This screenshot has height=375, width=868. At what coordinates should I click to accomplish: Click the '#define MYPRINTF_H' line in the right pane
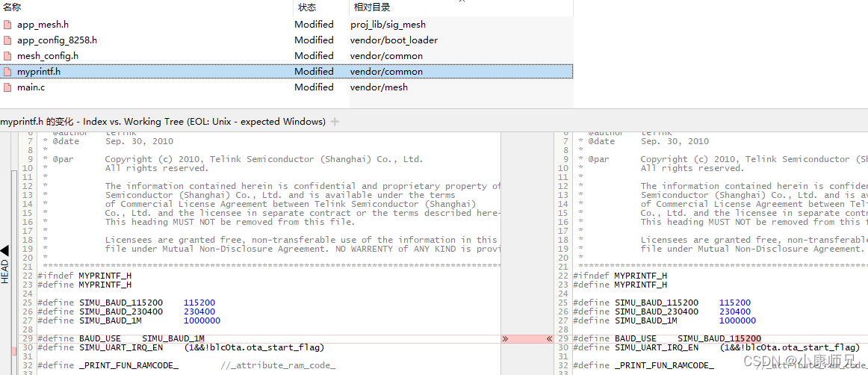620,285
